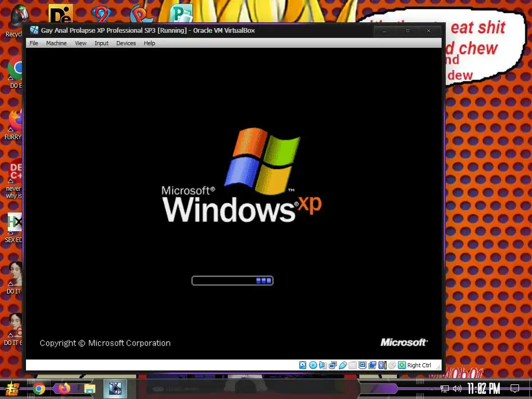Open the Help menu

149,43
